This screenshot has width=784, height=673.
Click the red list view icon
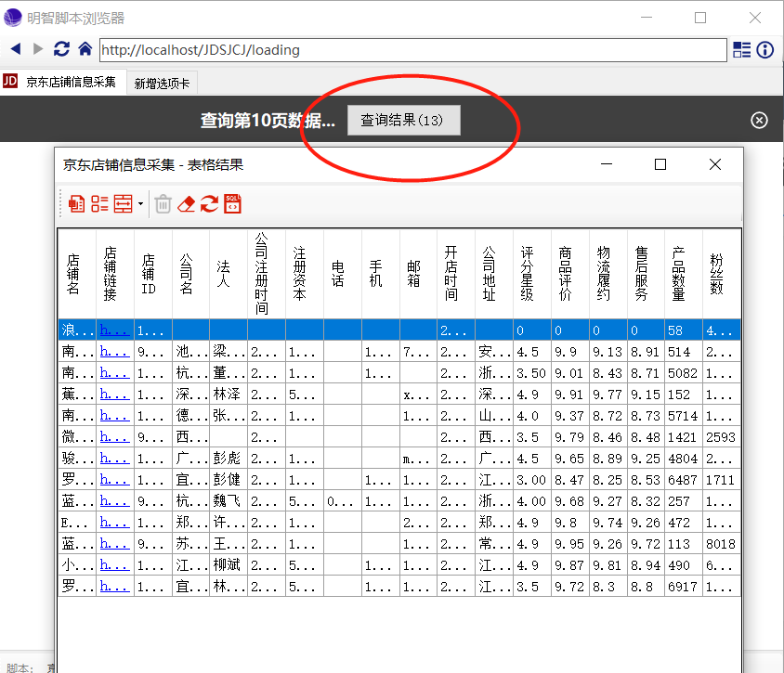[x=99, y=204]
